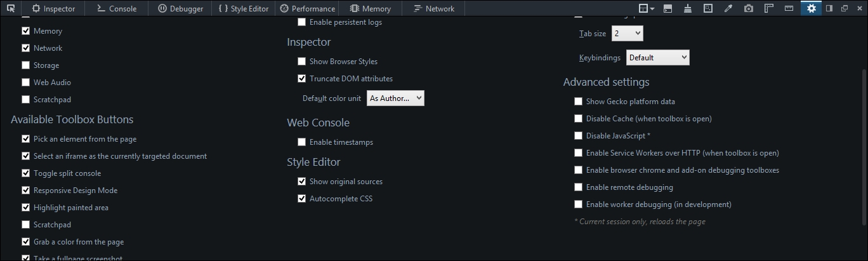Go to the Debugger tab
The width and height of the screenshot is (868, 261).
180,8
